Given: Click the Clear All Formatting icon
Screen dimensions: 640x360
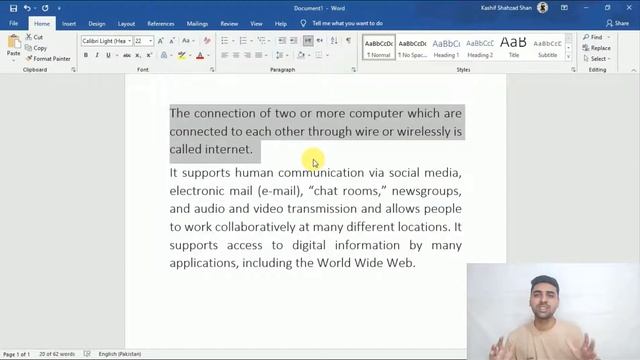Looking at the screenshot, I should (207, 41).
